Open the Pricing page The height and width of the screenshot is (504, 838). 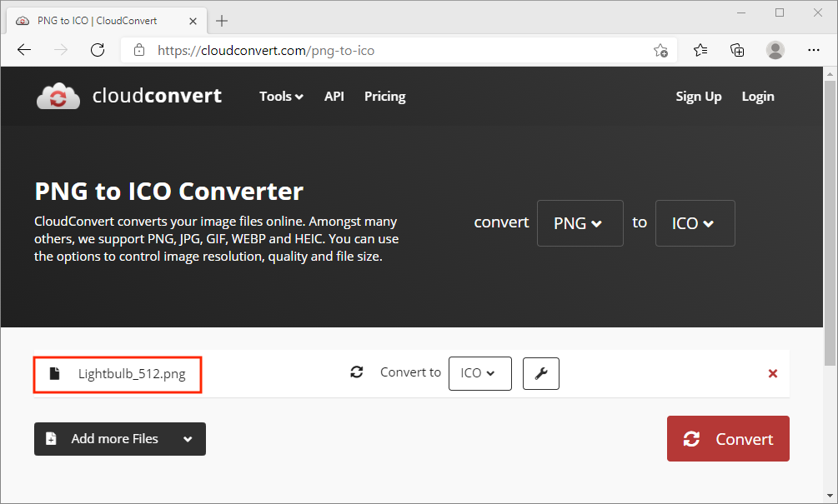(x=384, y=97)
